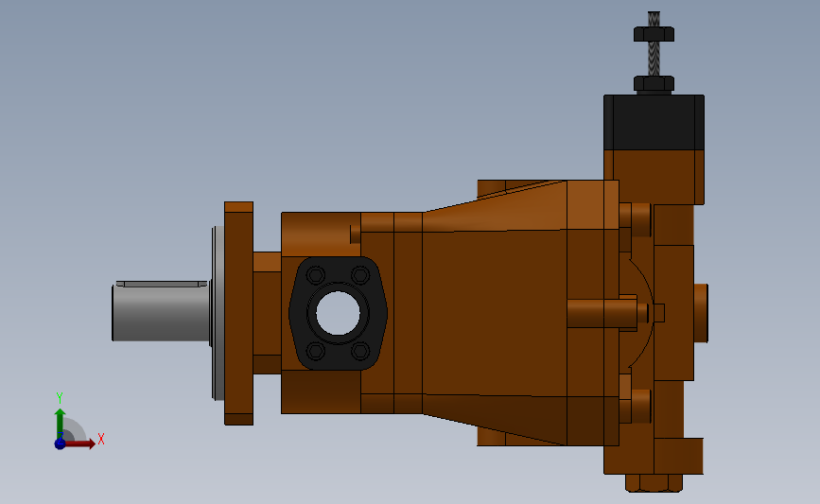This screenshot has width=820, height=504.
Task: Select the black control cap block
Action: [x=654, y=122]
